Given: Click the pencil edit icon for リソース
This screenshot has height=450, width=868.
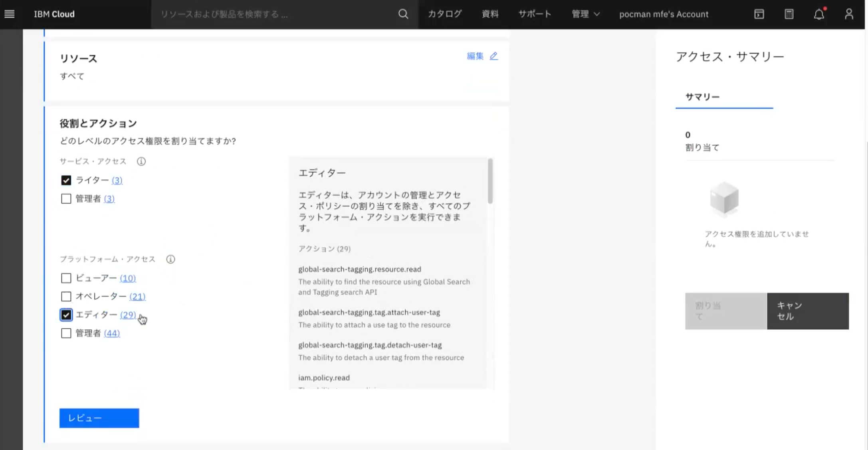Looking at the screenshot, I should point(494,56).
